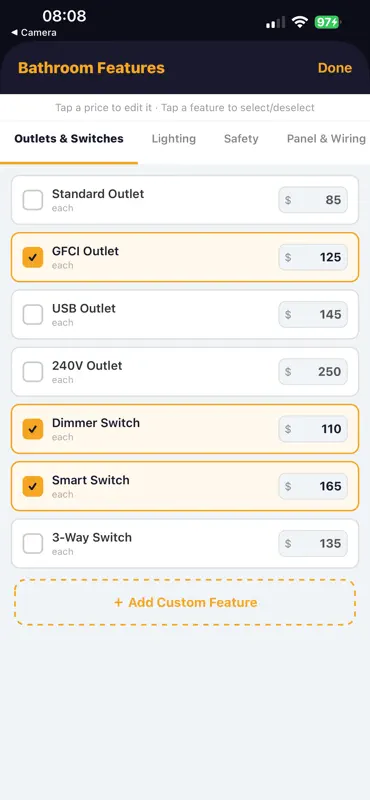The width and height of the screenshot is (370, 800).
Task: Uncheck the Smart Switch checkbox
Action: click(x=33, y=486)
